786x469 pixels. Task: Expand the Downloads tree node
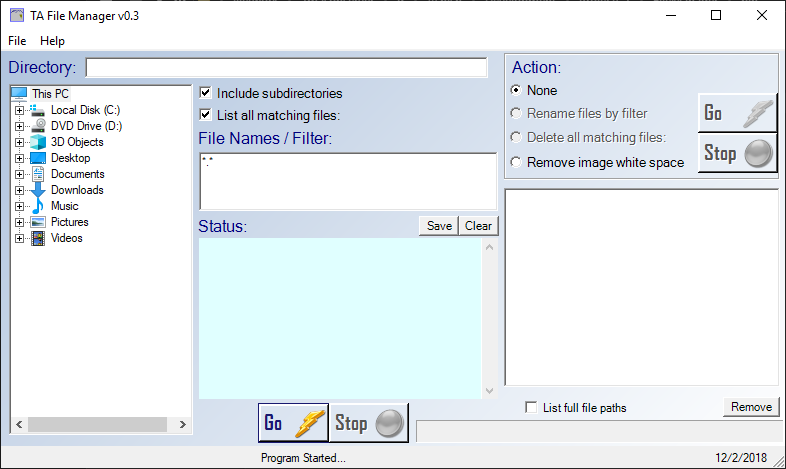click(19, 190)
